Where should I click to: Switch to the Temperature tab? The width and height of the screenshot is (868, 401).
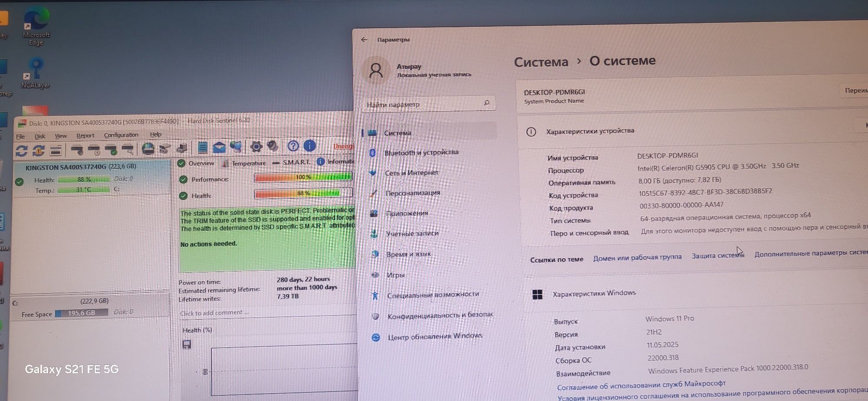click(x=244, y=164)
